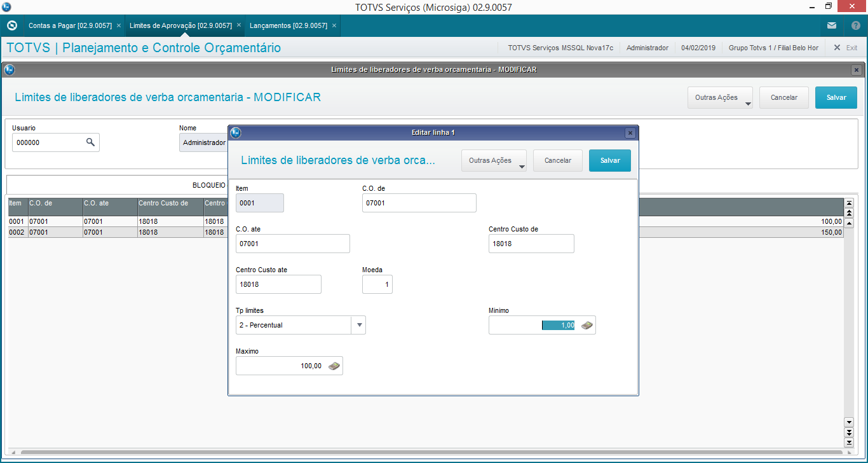Click the magnifier lookup icon in Usuario field
Image resolution: width=868 pixels, height=463 pixels.
[x=90, y=142]
